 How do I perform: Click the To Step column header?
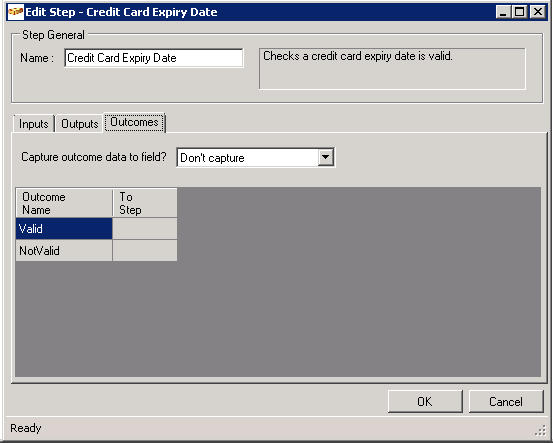tap(145, 203)
